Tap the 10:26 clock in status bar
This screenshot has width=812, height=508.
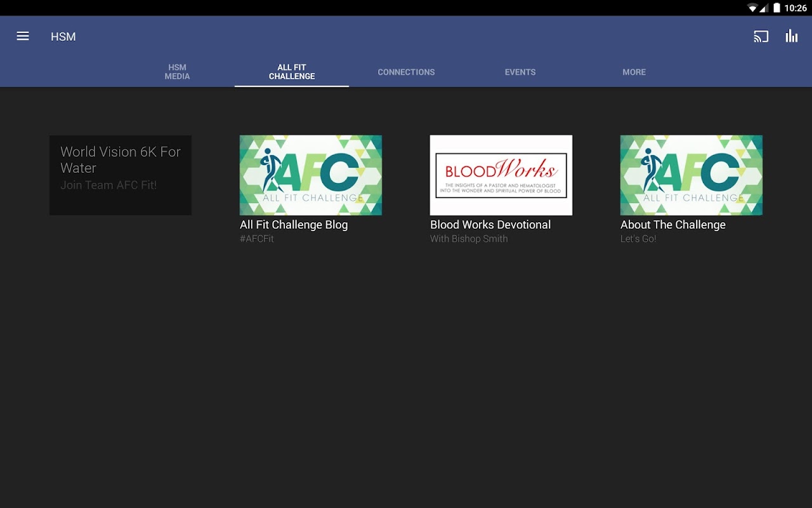[795, 8]
